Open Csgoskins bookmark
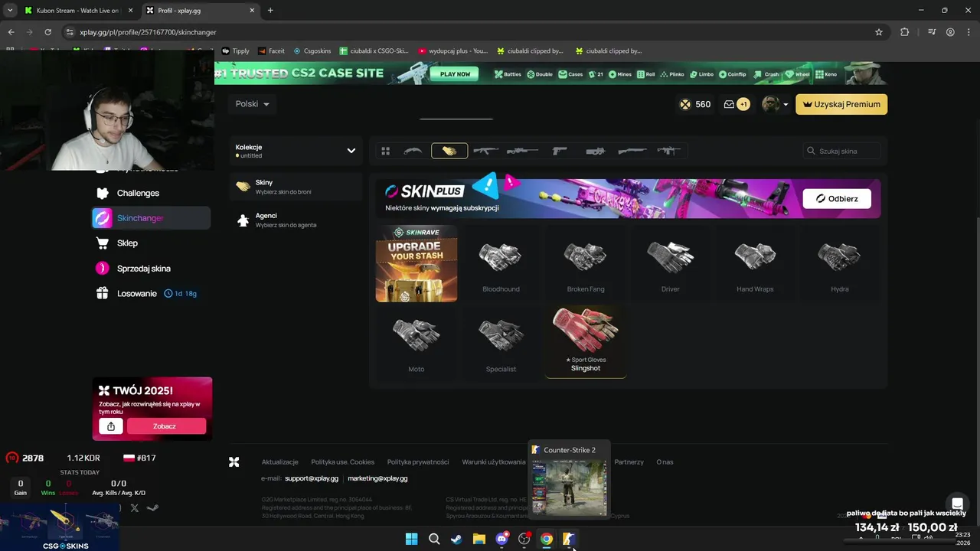980x551 pixels. pyautogui.click(x=312, y=51)
